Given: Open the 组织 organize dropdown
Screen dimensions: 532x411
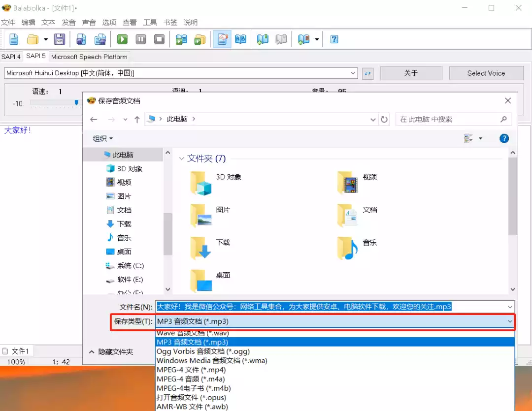Looking at the screenshot, I should (x=103, y=138).
